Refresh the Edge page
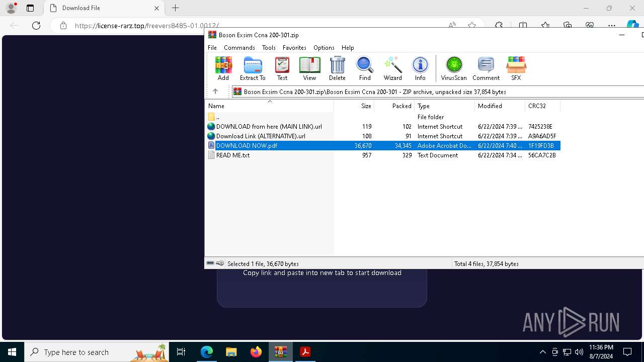Screen dimensions: 644x362 pos(36,26)
